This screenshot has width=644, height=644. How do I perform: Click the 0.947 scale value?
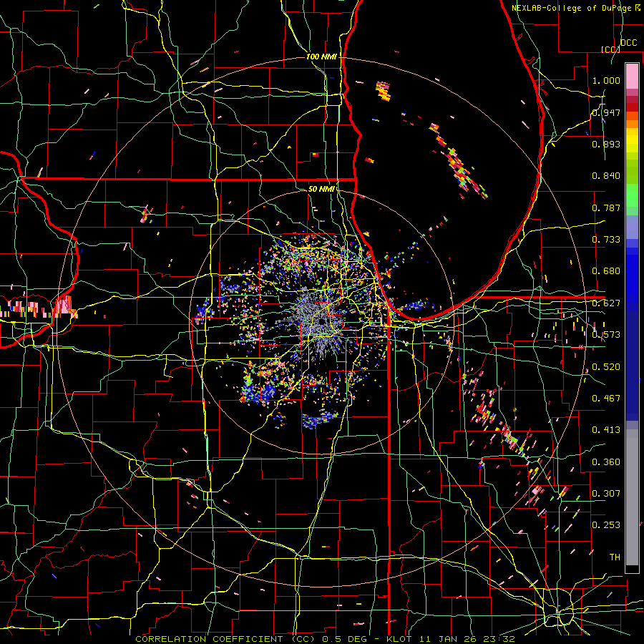(x=606, y=112)
